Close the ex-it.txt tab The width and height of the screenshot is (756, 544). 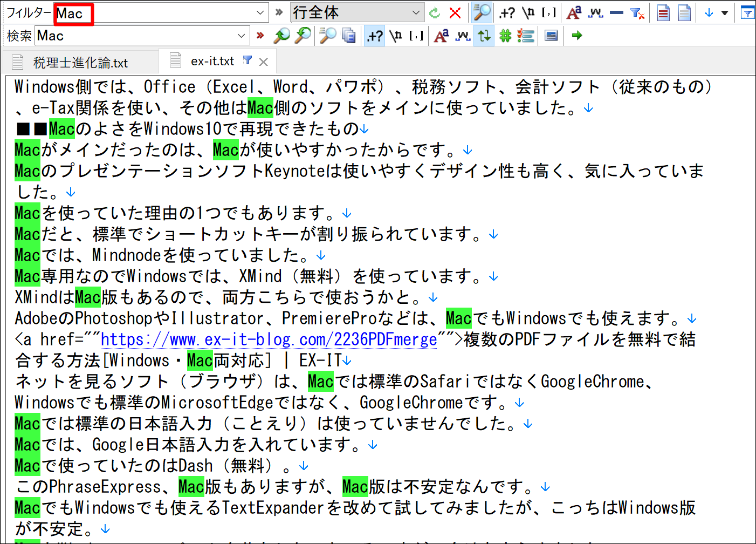[263, 62]
